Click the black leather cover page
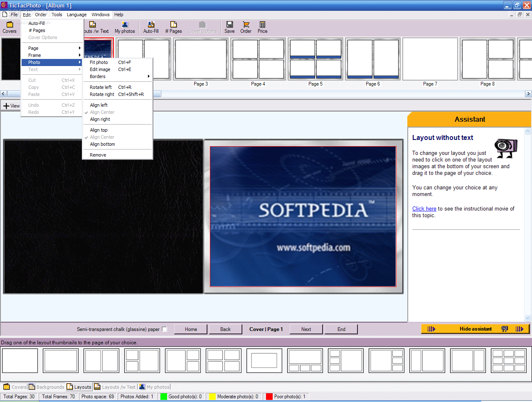 click(x=103, y=216)
